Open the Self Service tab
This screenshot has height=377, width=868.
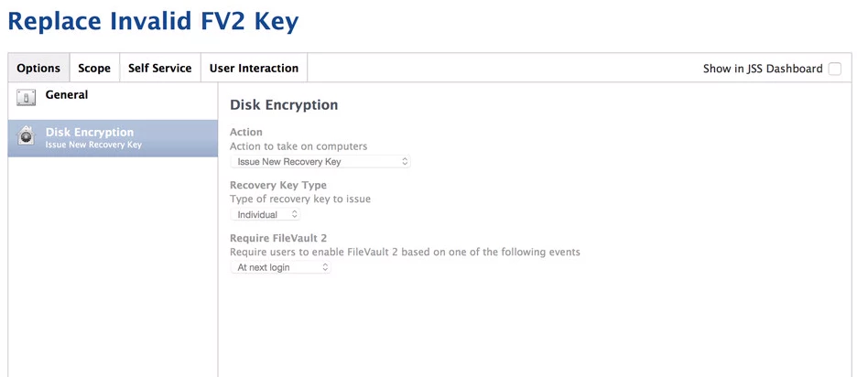click(160, 68)
